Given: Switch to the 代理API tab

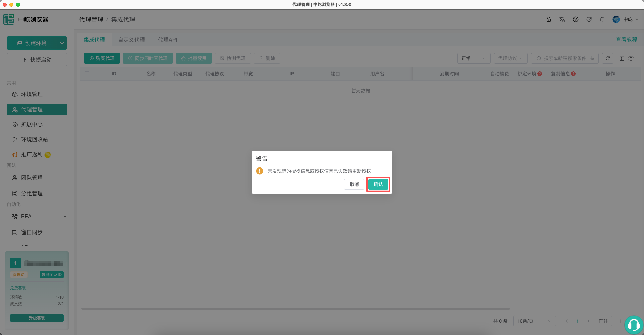Looking at the screenshot, I should pyautogui.click(x=167, y=40).
